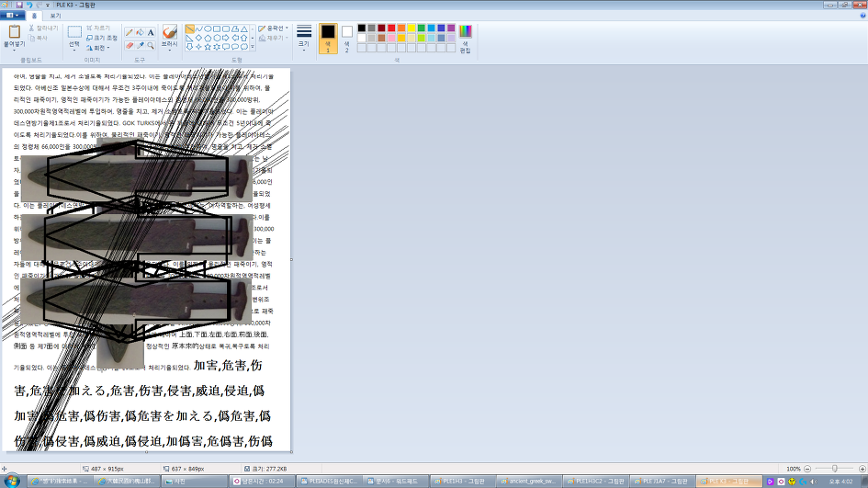This screenshot has height=488, width=868.
Task: Open the Edit colors (색 편집) dialog
Action: coord(465,37)
